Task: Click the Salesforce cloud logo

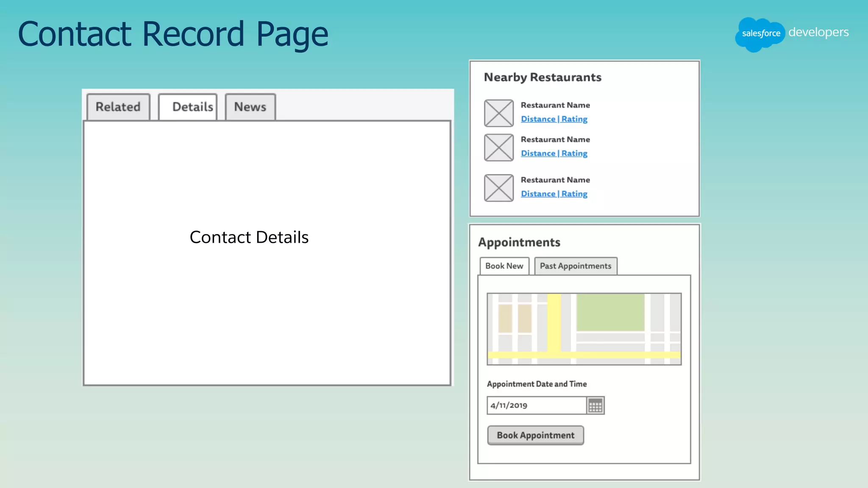Action: tap(760, 34)
